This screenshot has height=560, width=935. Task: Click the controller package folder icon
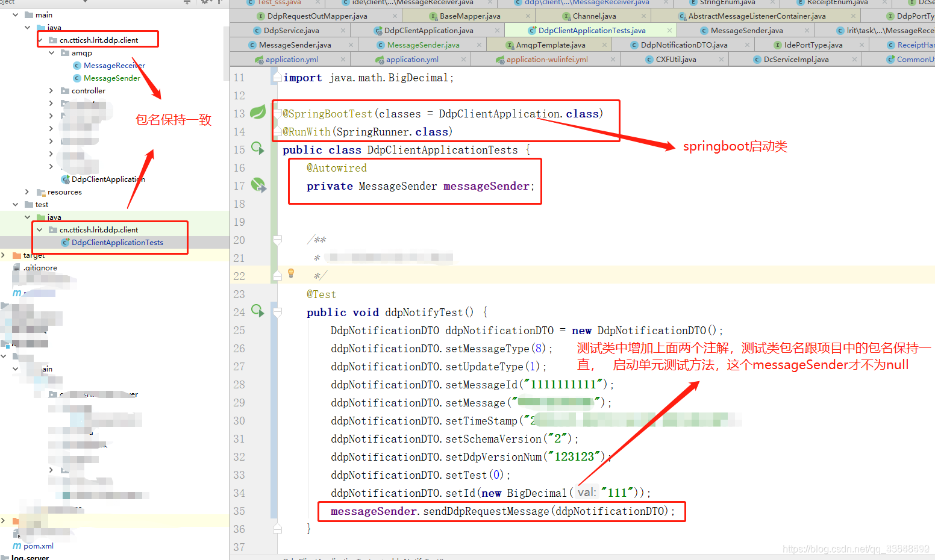pyautogui.click(x=65, y=91)
